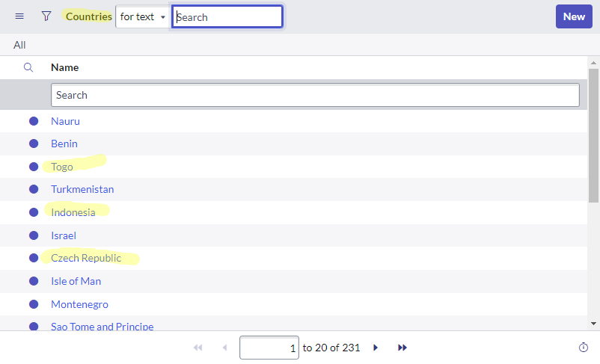The image size is (600, 364).
Task: Go to the previous page
Action: coord(224,348)
